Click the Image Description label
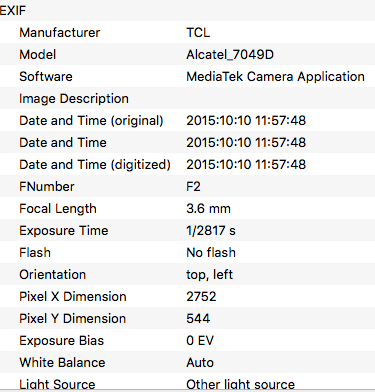The width and height of the screenshot is (375, 392). pos(74,99)
